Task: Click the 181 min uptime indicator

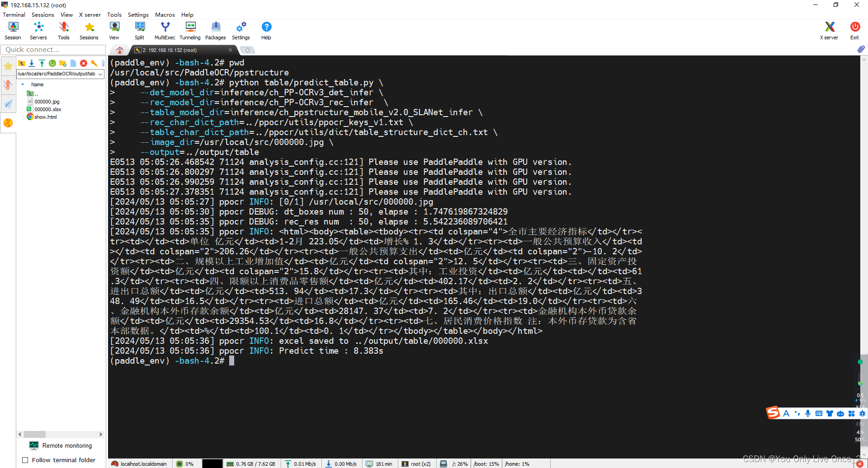Action: (379, 464)
